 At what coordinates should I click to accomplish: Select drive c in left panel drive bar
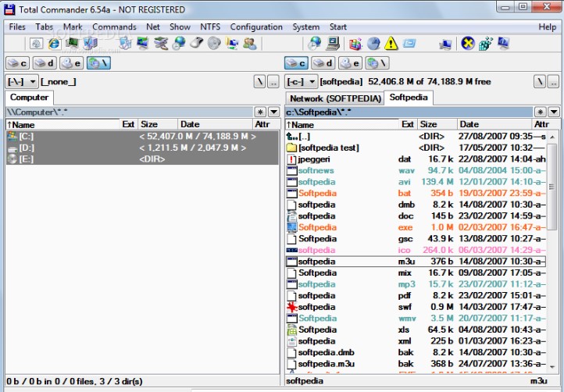tap(18, 63)
